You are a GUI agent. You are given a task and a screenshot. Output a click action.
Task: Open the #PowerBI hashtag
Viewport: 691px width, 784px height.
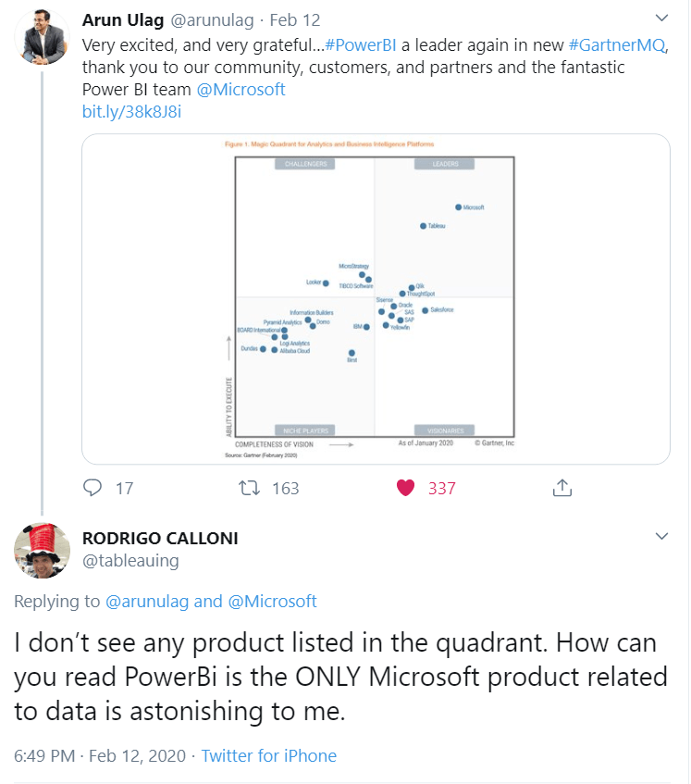click(360, 45)
